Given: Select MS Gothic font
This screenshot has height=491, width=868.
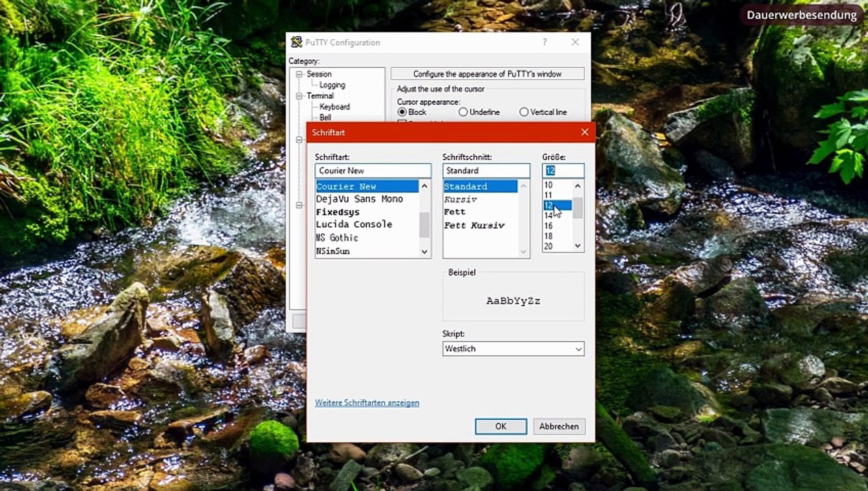Looking at the screenshot, I should (367, 237).
